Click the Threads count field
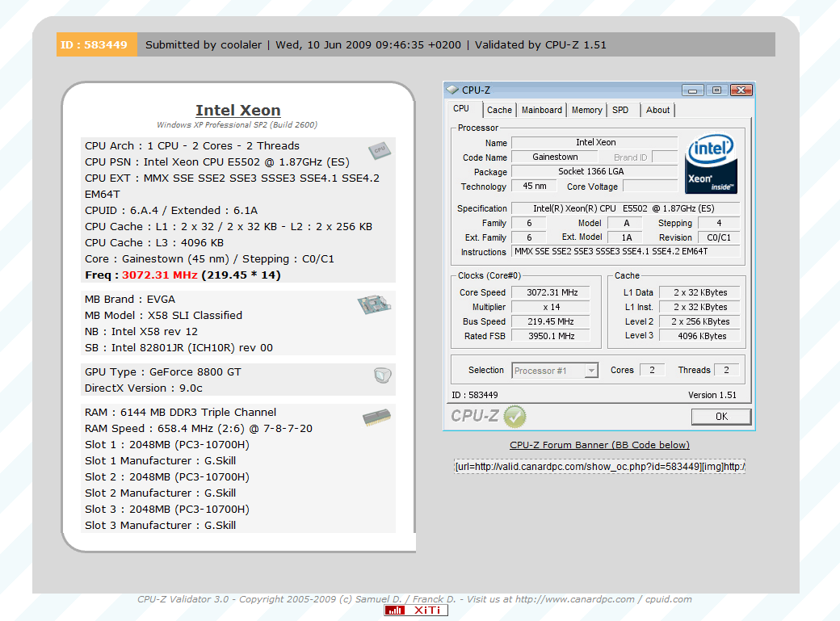This screenshot has width=840, height=621. coord(727,370)
